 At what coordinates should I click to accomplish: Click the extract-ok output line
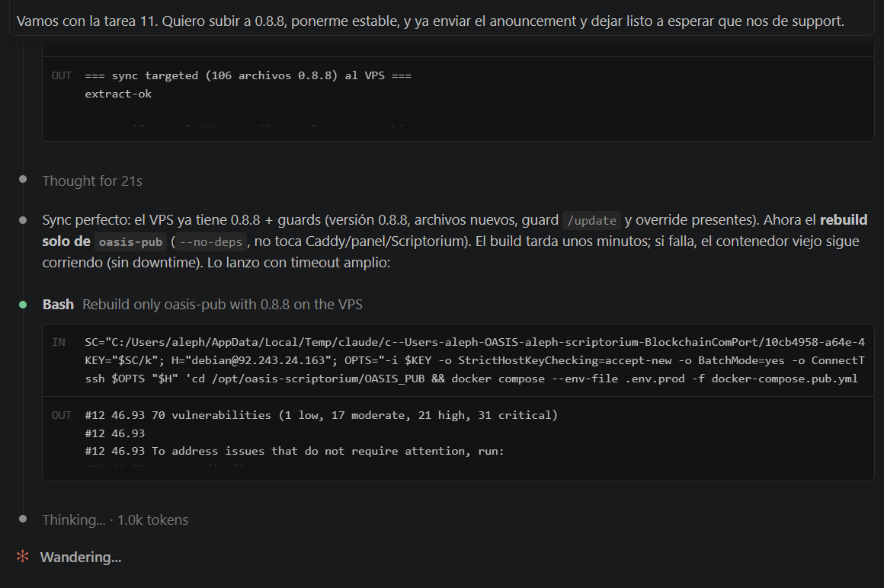(x=118, y=94)
